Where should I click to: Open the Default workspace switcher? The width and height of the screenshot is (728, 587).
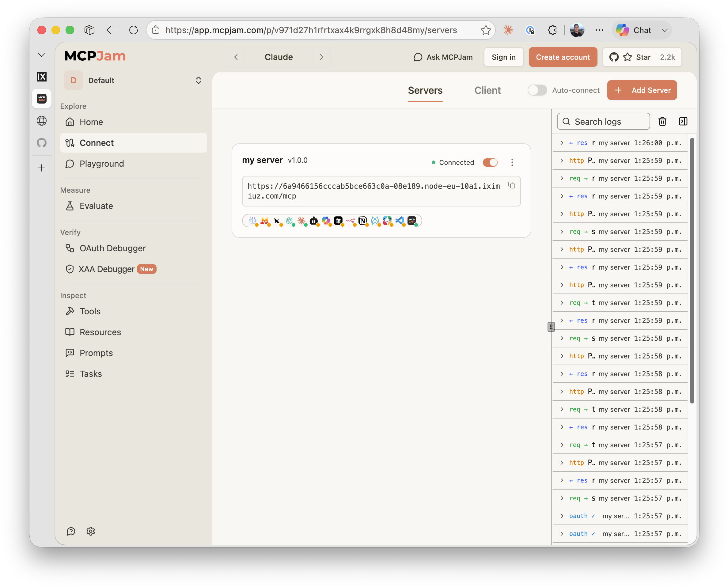[x=133, y=80]
